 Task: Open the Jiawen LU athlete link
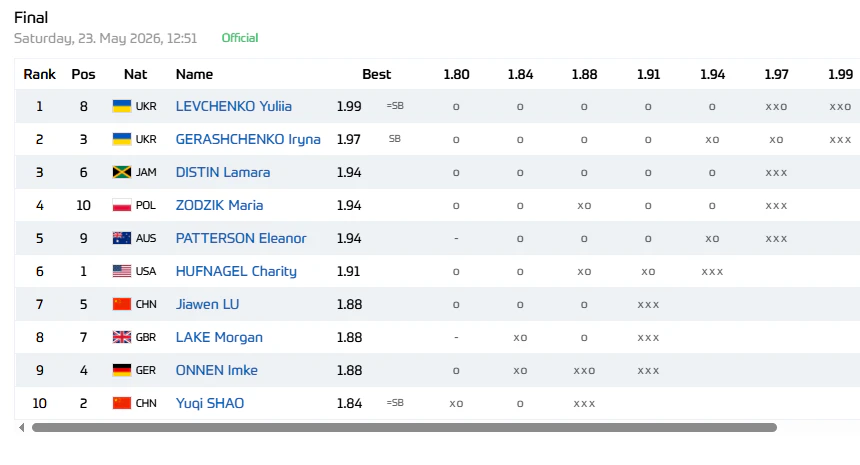(x=207, y=304)
